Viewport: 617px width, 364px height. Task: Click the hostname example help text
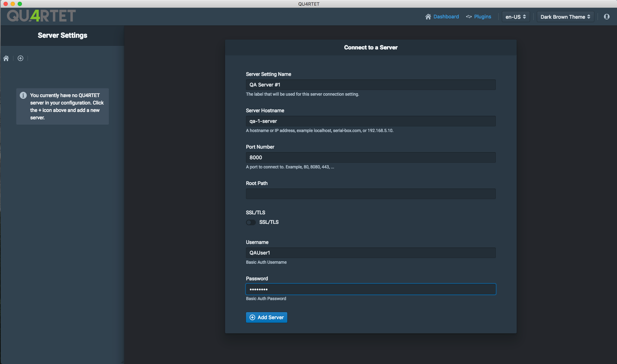click(319, 131)
